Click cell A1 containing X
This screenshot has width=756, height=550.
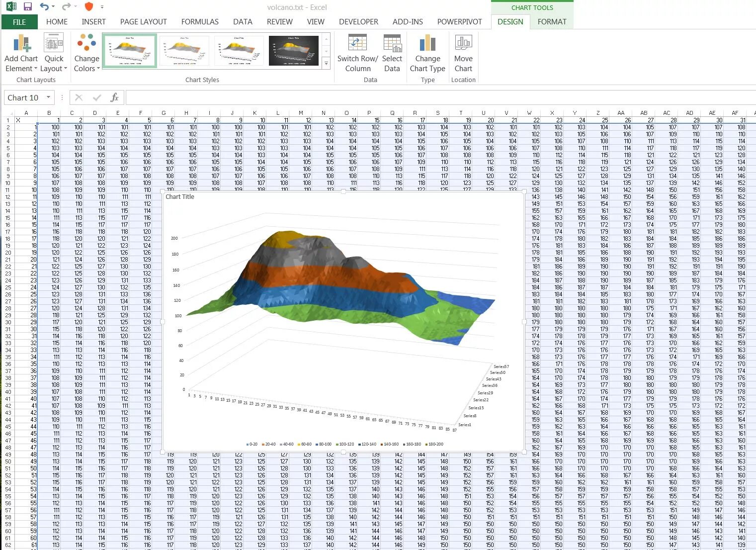[x=26, y=120]
